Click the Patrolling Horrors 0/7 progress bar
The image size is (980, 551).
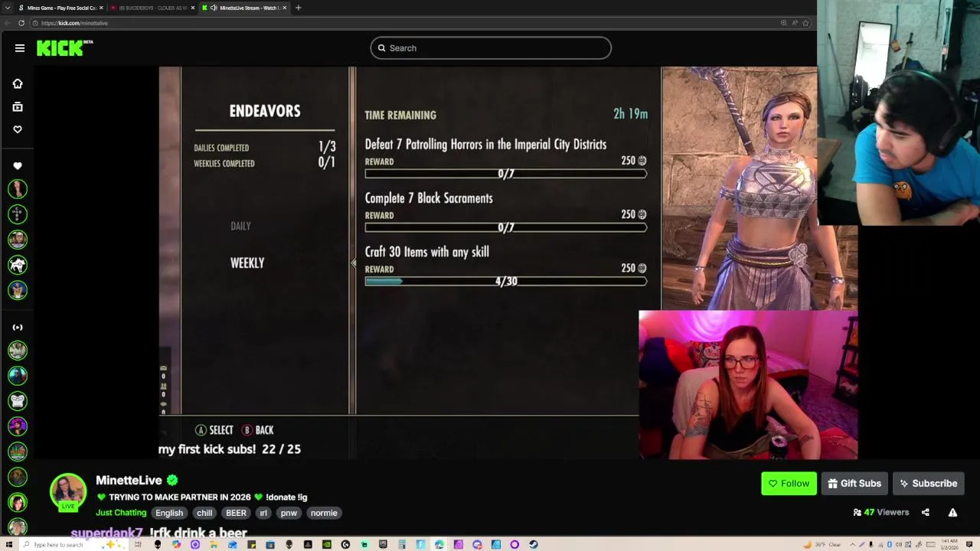click(506, 174)
